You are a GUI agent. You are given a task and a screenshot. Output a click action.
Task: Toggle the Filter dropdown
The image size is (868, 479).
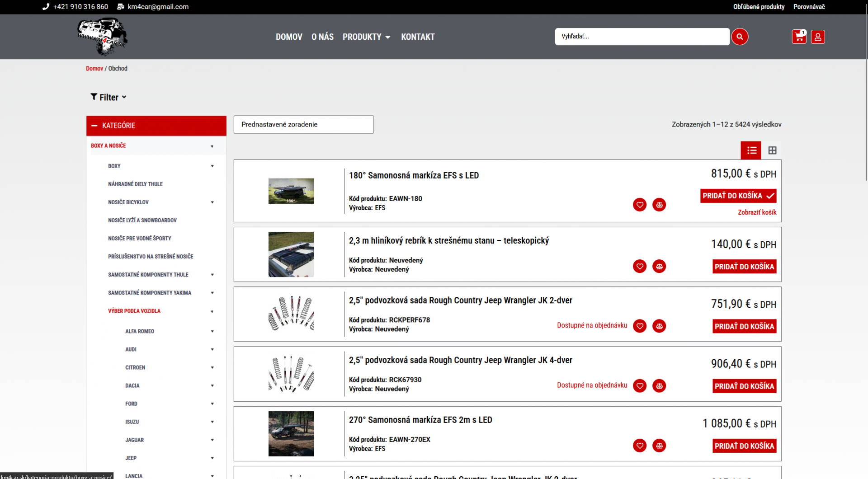[x=108, y=97]
